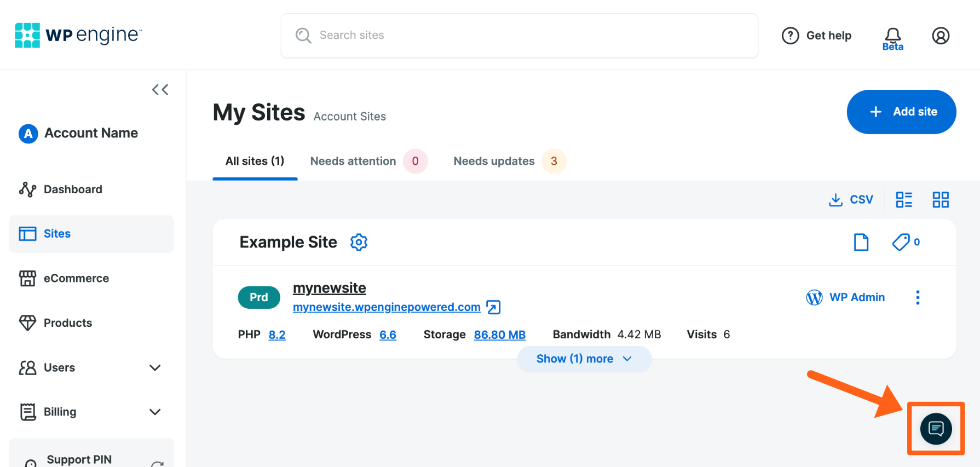Download the sites list as CSV
This screenshot has height=467, width=980.
[x=851, y=200]
